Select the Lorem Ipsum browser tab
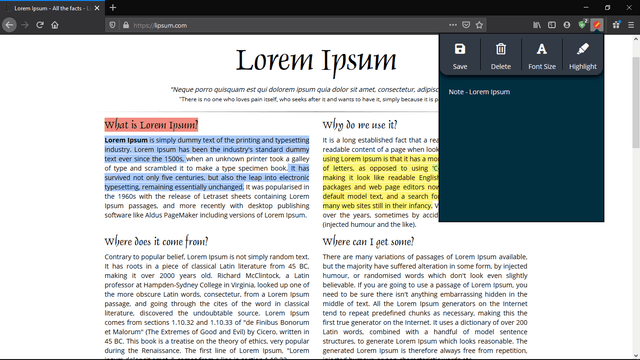640x360 pixels. tap(52, 8)
